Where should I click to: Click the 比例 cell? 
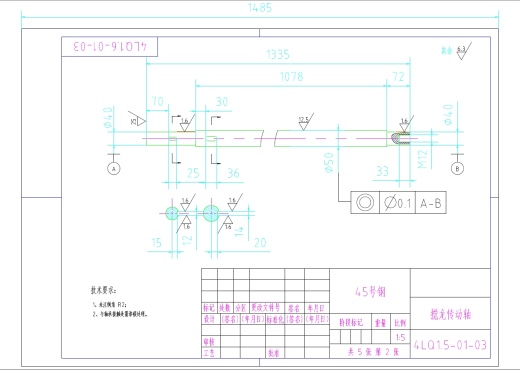coord(400,322)
